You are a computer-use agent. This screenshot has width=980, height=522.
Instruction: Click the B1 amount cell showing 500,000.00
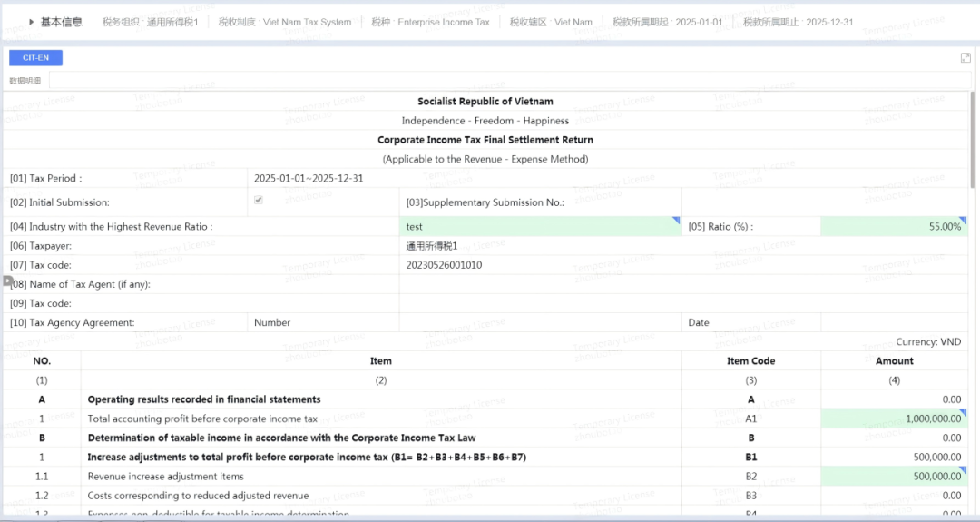894,457
